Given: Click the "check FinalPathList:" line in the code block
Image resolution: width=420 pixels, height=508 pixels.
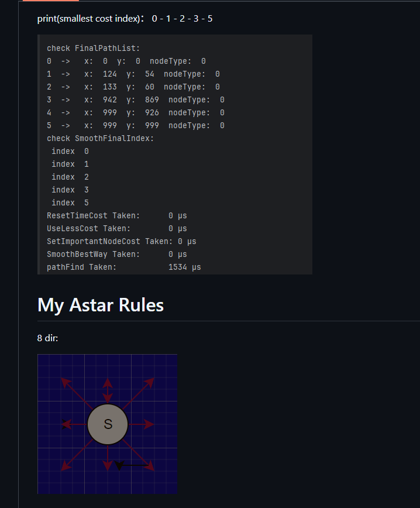Looking at the screenshot, I should point(94,48).
